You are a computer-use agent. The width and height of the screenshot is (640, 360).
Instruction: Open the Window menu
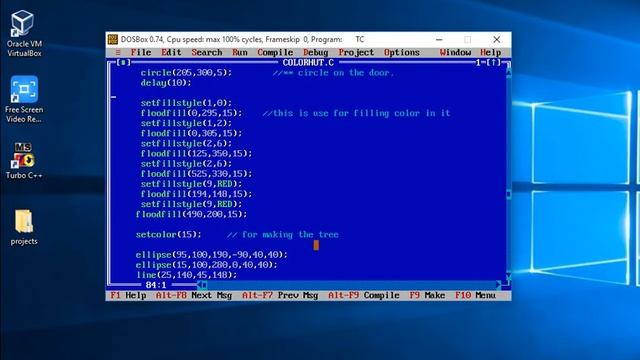[x=455, y=52]
